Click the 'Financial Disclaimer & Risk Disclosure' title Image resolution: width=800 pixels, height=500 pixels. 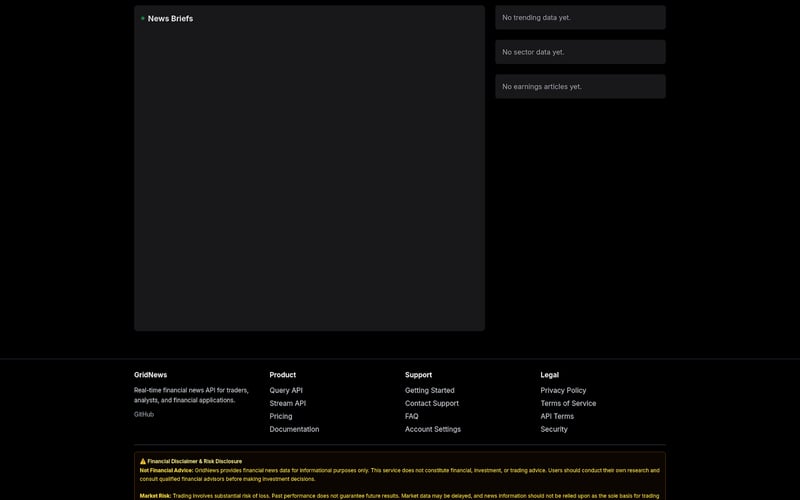coord(195,461)
